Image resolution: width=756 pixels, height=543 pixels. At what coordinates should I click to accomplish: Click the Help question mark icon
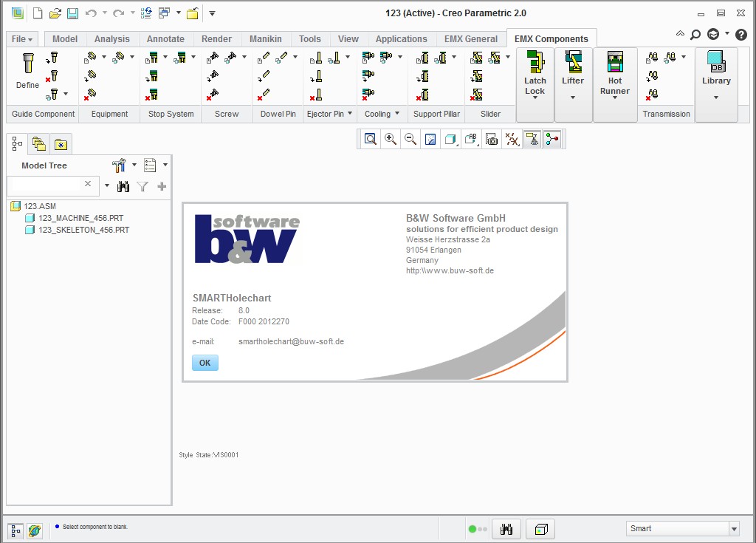[x=741, y=34]
